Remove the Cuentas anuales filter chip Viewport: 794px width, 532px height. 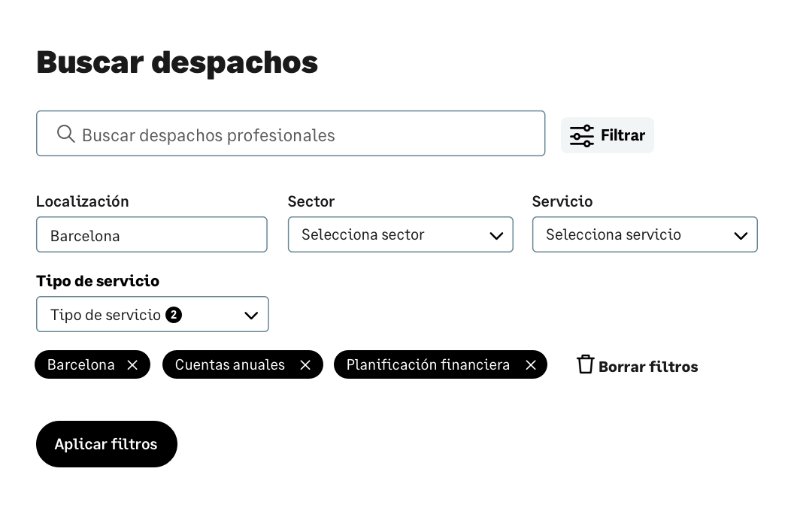coord(305,364)
